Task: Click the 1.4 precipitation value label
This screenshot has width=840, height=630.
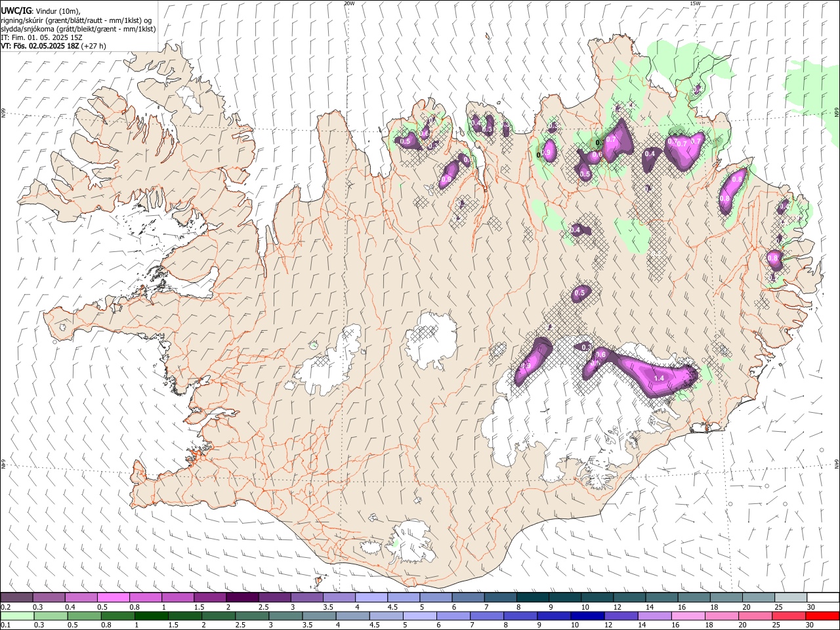Action: pos(660,379)
